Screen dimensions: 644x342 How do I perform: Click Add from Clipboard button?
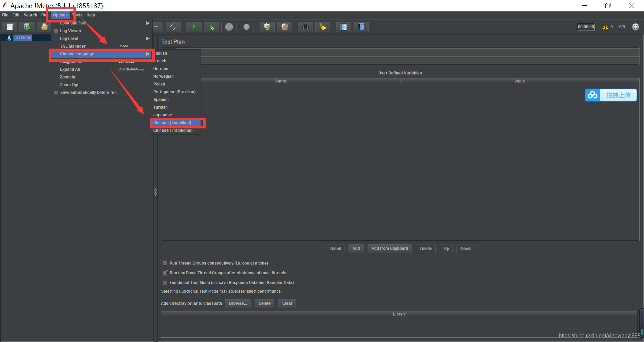click(390, 249)
